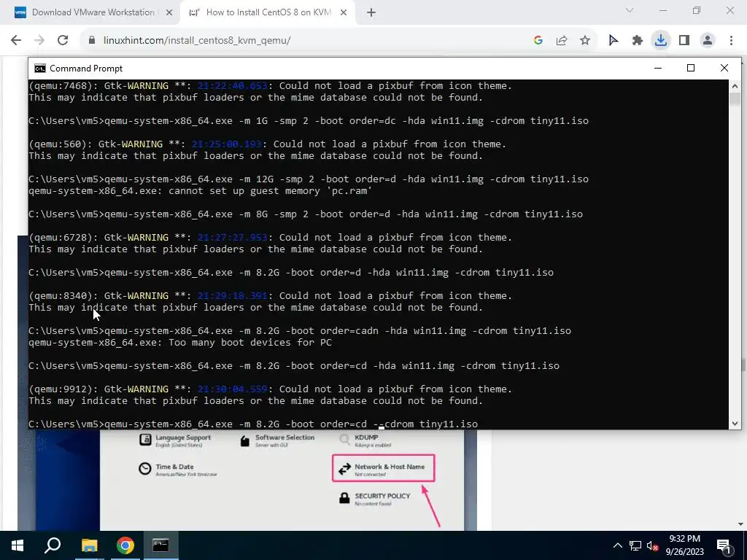Open the Chrome profile avatar
This screenshot has height=560, width=747.
coord(708,41)
